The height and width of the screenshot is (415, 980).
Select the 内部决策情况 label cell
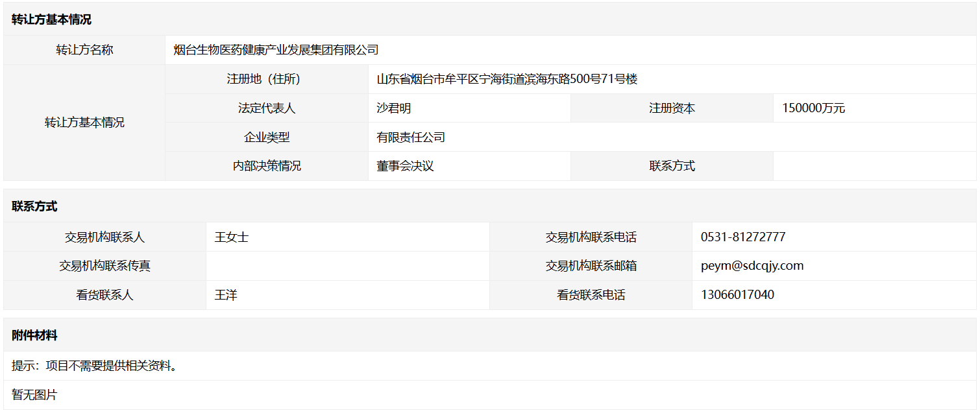pyautogui.click(x=267, y=166)
